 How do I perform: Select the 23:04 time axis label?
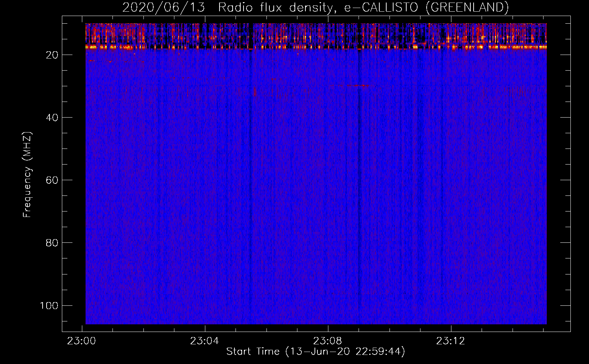[x=205, y=341]
